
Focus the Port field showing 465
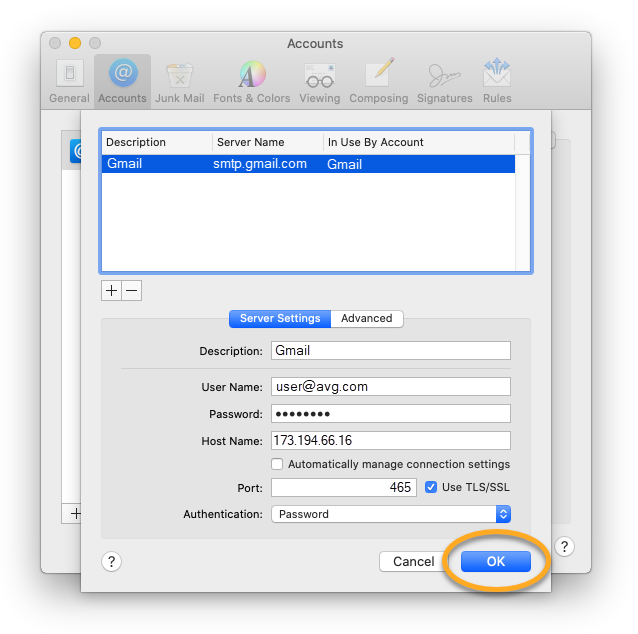[344, 488]
